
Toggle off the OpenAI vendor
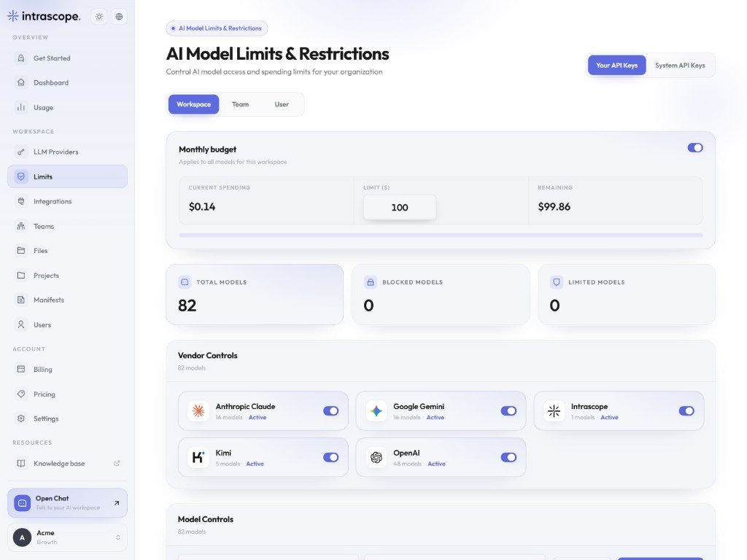click(508, 458)
